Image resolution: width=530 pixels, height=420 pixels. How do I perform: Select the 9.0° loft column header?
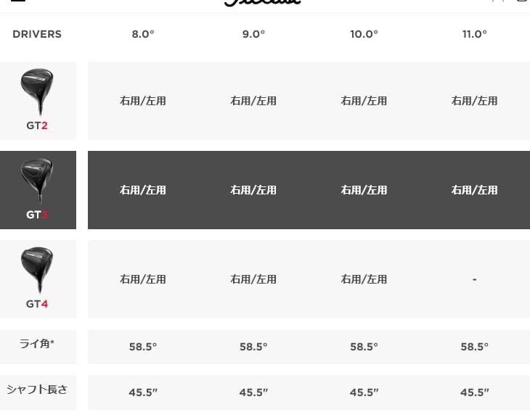(253, 34)
